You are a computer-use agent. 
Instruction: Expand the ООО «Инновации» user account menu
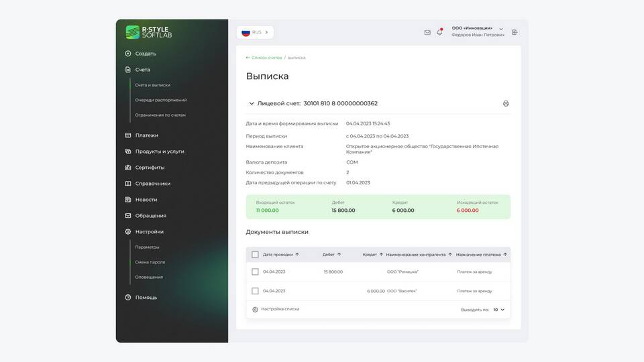tap(500, 29)
